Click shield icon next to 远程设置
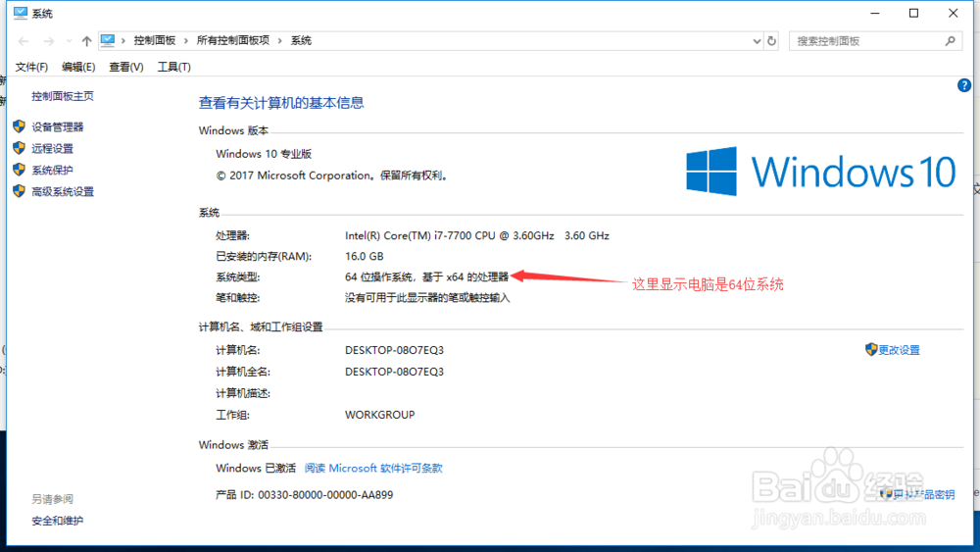Screen dimensions: 980x552 click(19, 147)
